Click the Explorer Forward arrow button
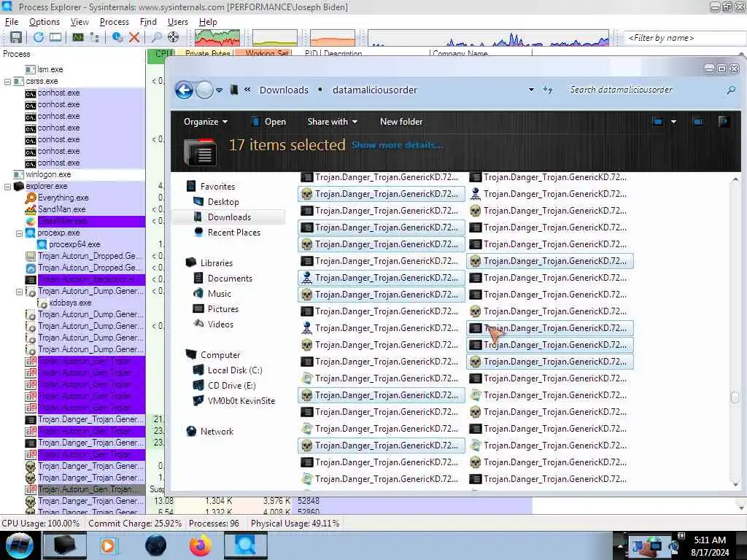The width and height of the screenshot is (747, 560). pyautogui.click(x=204, y=90)
